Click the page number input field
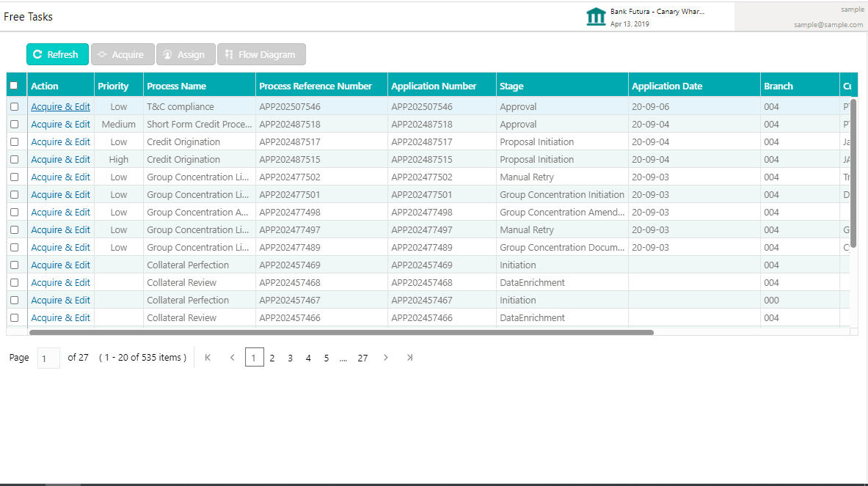 pyautogui.click(x=48, y=358)
